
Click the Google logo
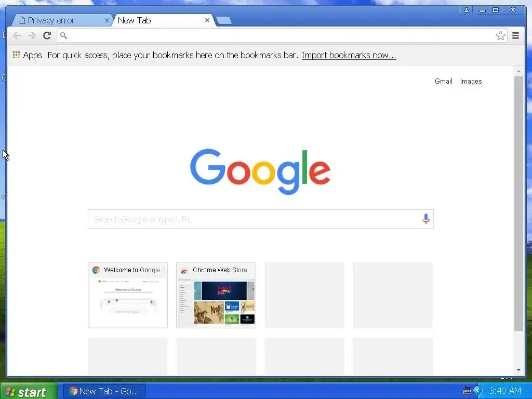260,171
